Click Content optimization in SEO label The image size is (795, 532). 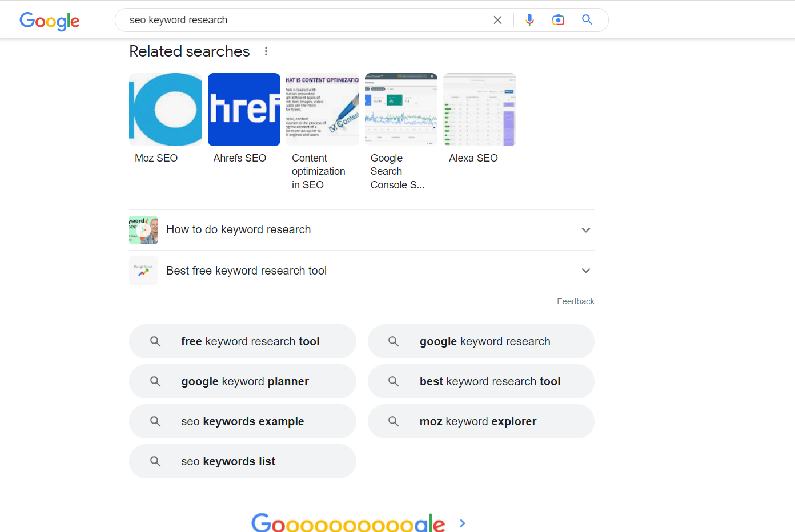pyautogui.click(x=319, y=171)
